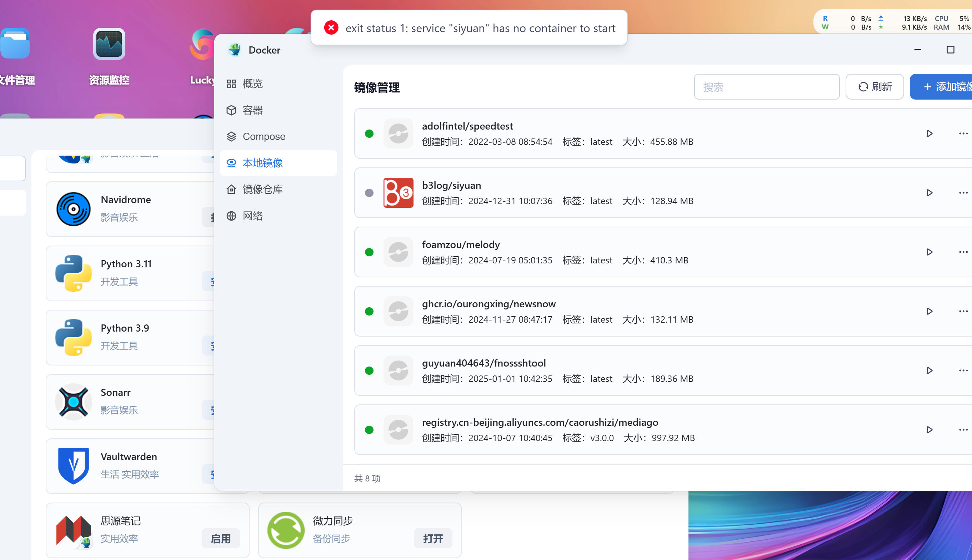
Task: Run the b3log/siyuan image
Action: [929, 193]
